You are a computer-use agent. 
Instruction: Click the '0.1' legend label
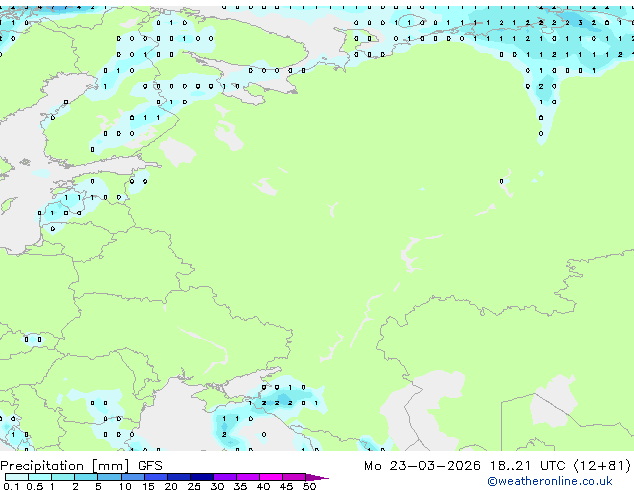11,486
